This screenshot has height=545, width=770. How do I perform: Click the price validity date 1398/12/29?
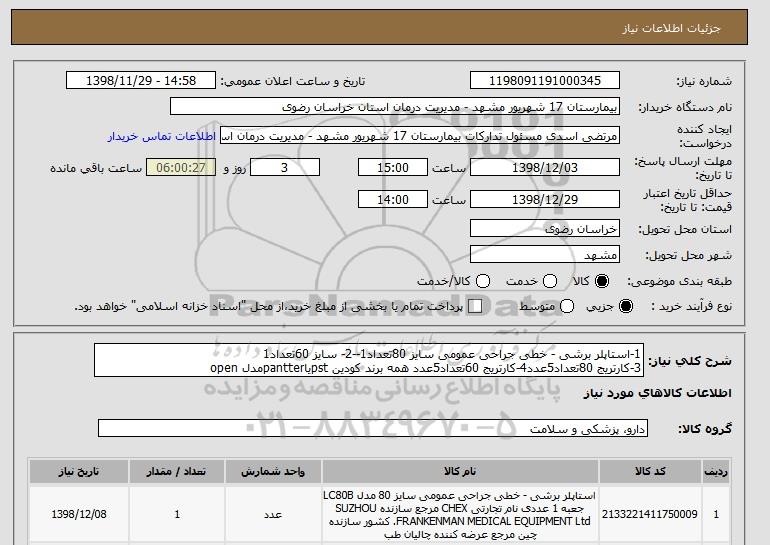click(x=545, y=199)
